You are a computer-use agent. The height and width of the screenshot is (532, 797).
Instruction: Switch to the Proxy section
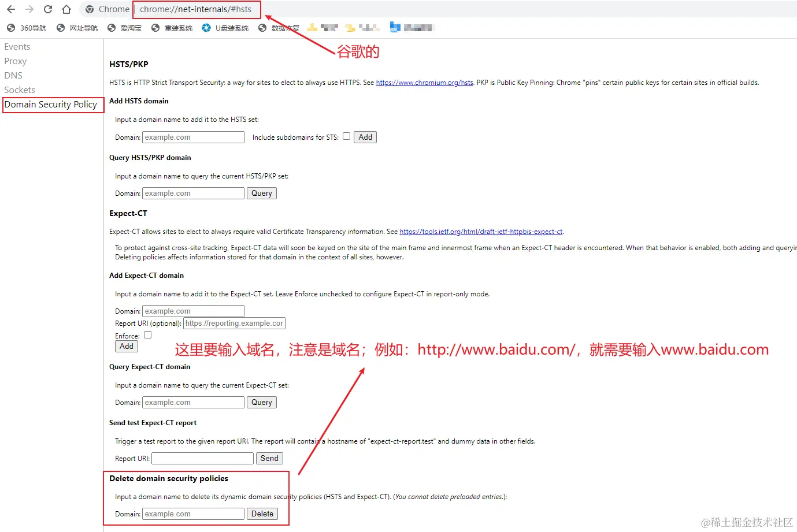pos(16,61)
